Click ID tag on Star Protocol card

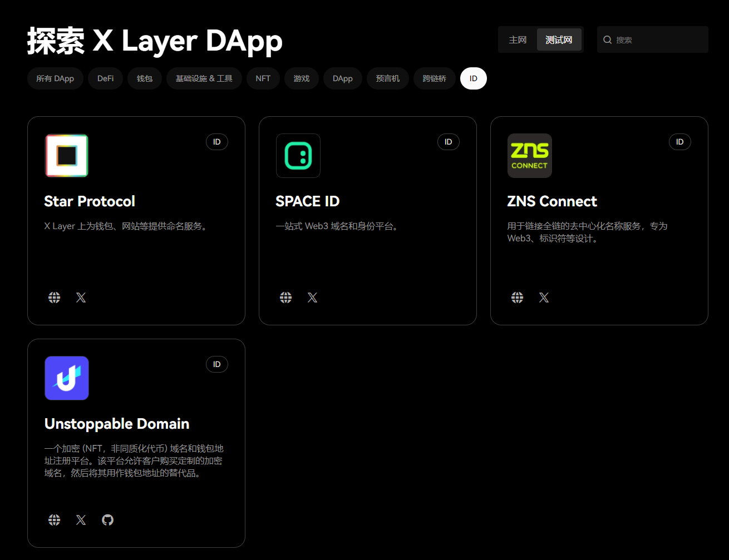tap(217, 142)
